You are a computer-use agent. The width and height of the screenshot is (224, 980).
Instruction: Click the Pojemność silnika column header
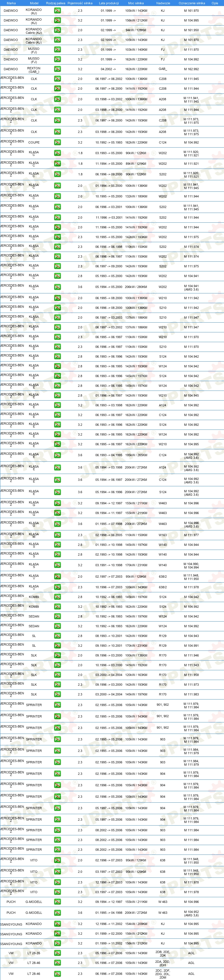(80, 3)
